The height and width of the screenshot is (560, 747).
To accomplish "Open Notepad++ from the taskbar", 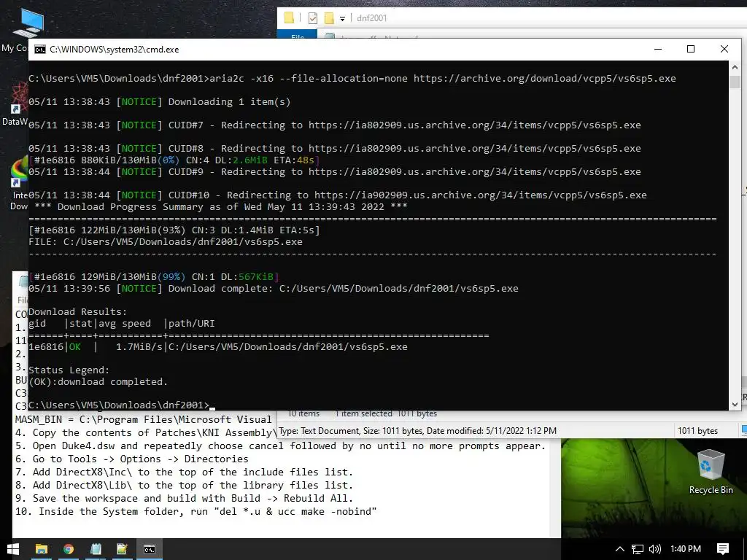I will point(123,549).
